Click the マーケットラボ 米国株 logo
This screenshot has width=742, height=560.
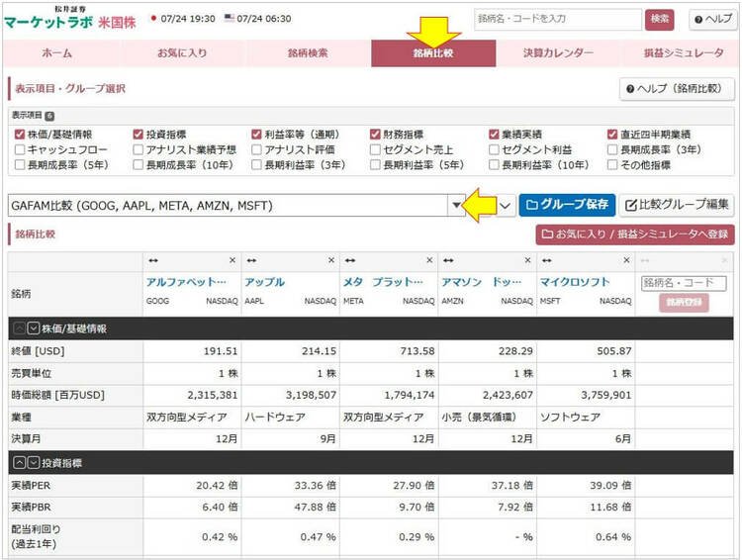(69, 19)
